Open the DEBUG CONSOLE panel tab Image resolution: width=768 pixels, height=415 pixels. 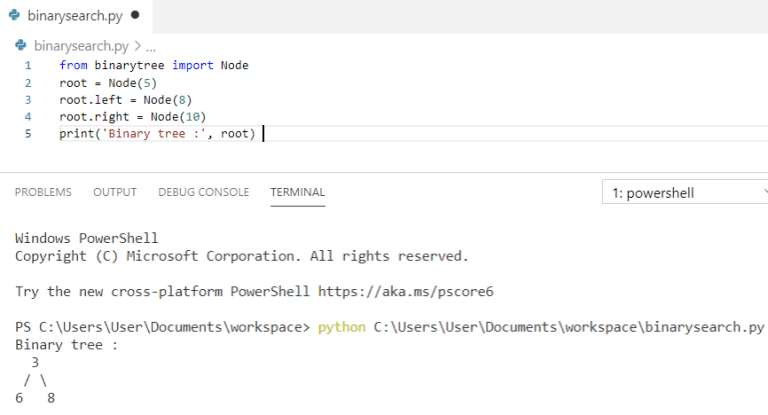coord(204,192)
